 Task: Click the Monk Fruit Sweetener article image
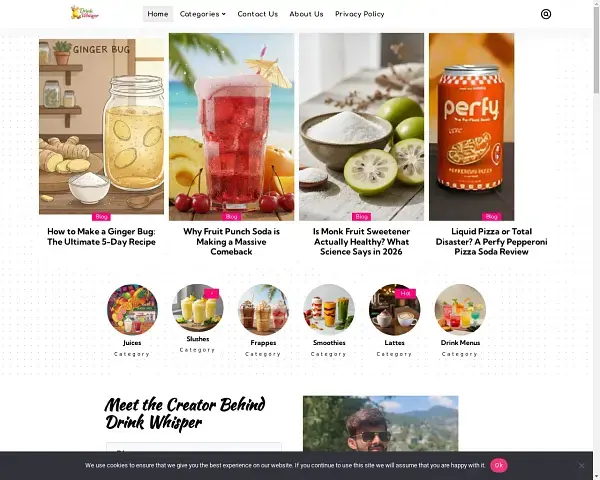point(361,127)
